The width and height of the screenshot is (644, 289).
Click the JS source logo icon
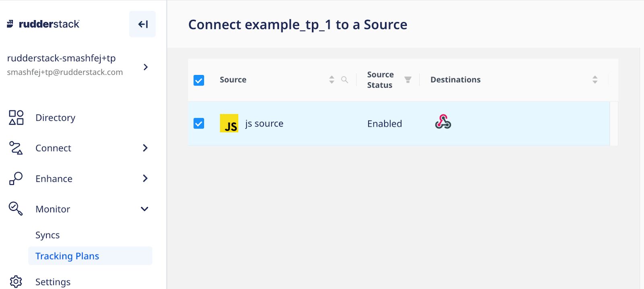229,123
